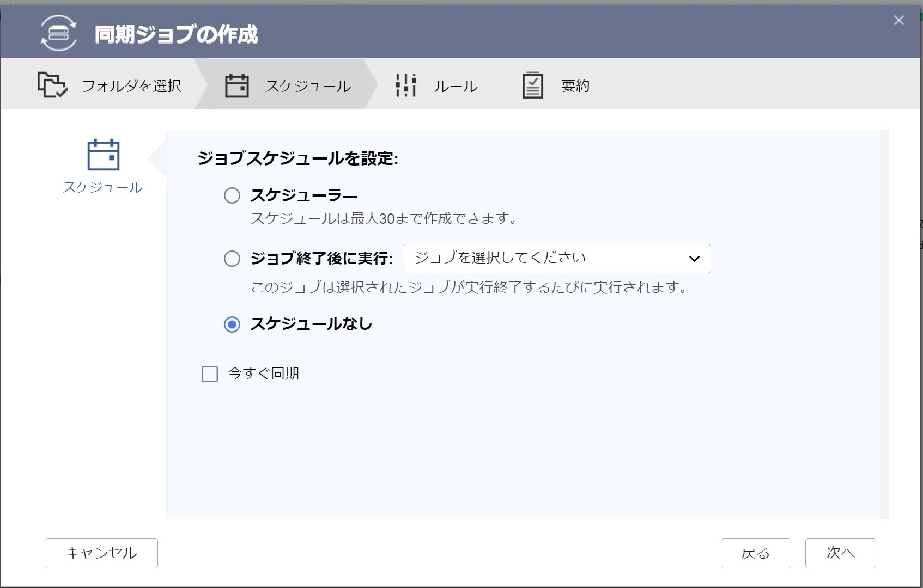
Task: Click the calendar icon in the step bar
Action: click(237, 85)
